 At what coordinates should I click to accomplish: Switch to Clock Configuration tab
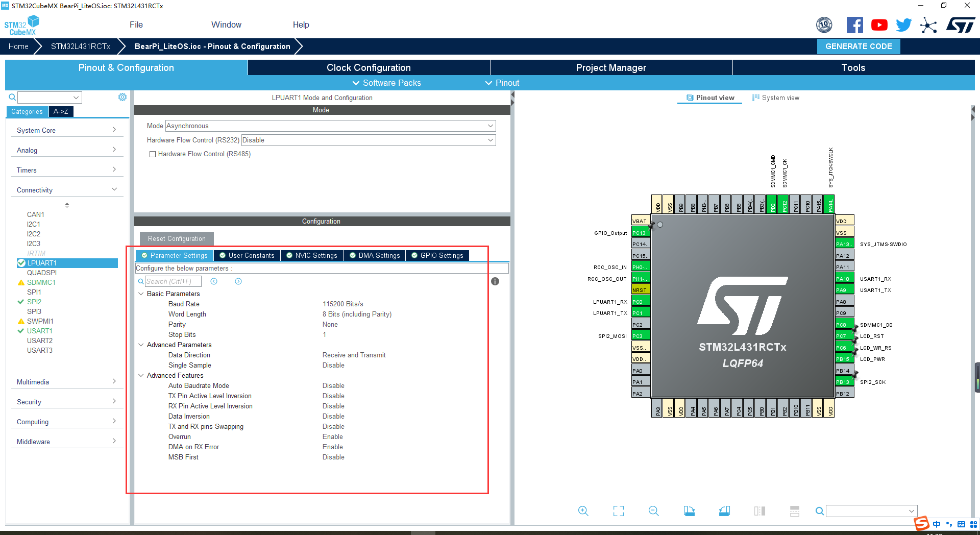click(x=369, y=67)
